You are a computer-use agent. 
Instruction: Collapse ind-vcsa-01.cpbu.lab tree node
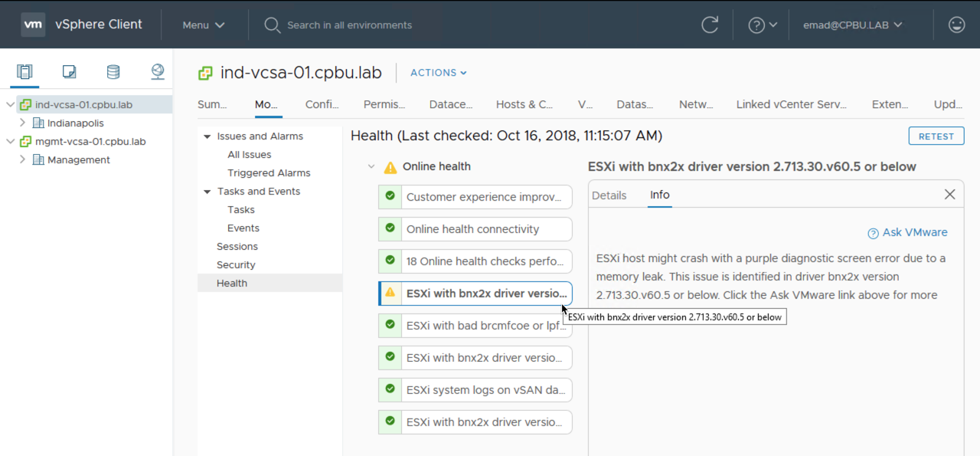[10, 104]
